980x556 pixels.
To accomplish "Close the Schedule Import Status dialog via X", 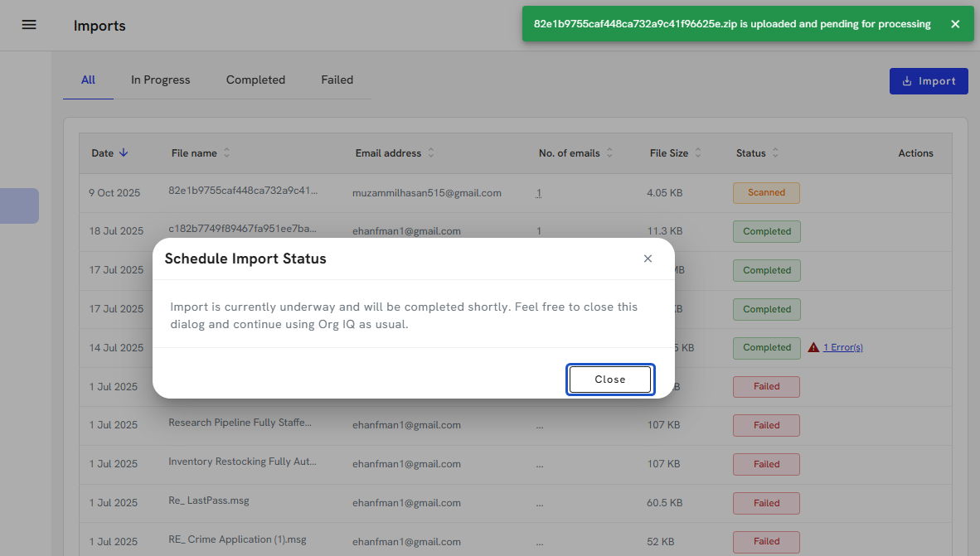I will (x=648, y=259).
